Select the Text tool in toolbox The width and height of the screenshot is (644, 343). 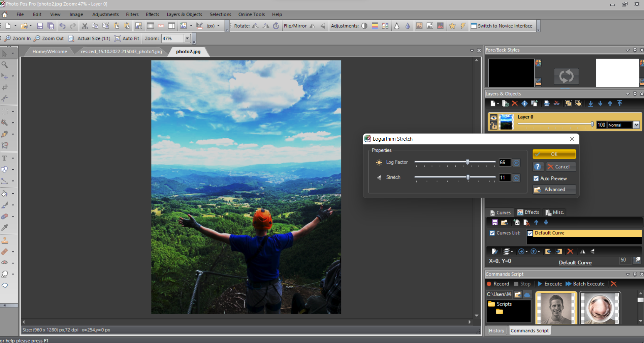coord(5,158)
